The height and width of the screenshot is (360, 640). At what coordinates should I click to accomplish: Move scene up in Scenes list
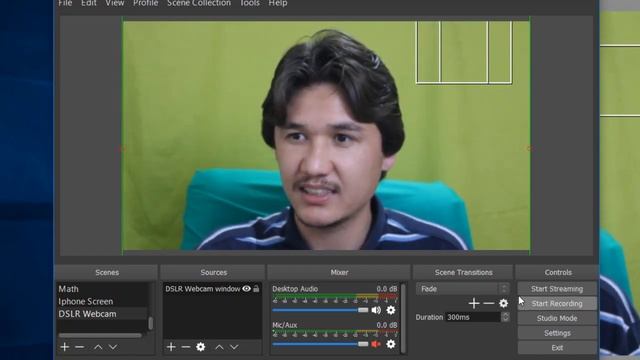click(x=98, y=347)
